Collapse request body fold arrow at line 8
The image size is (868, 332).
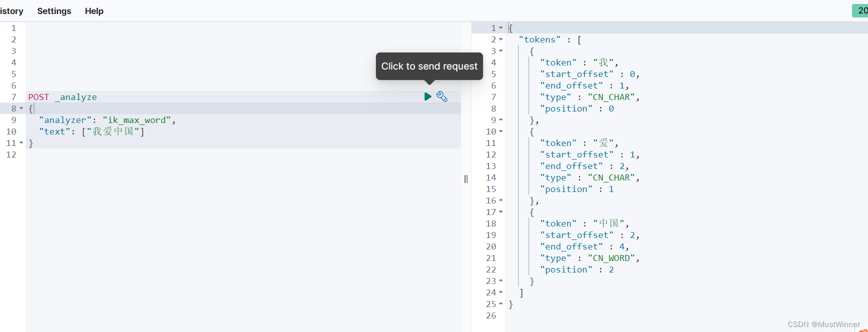(22, 108)
